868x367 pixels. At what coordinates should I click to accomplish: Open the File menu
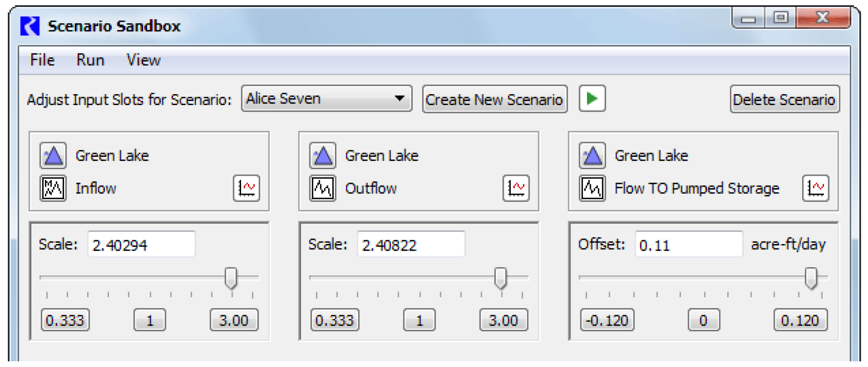tap(42, 60)
